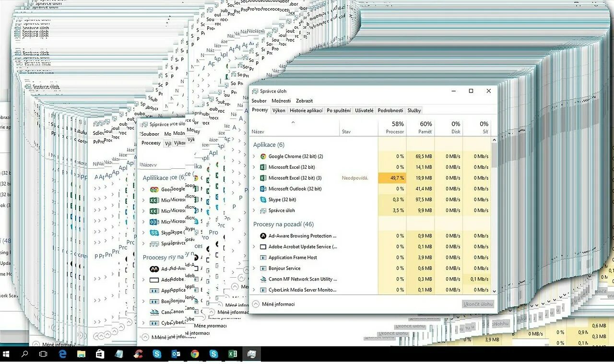Screen dimensions: 614x364
Task: Sort by the Disk column header
Action: point(449,127)
